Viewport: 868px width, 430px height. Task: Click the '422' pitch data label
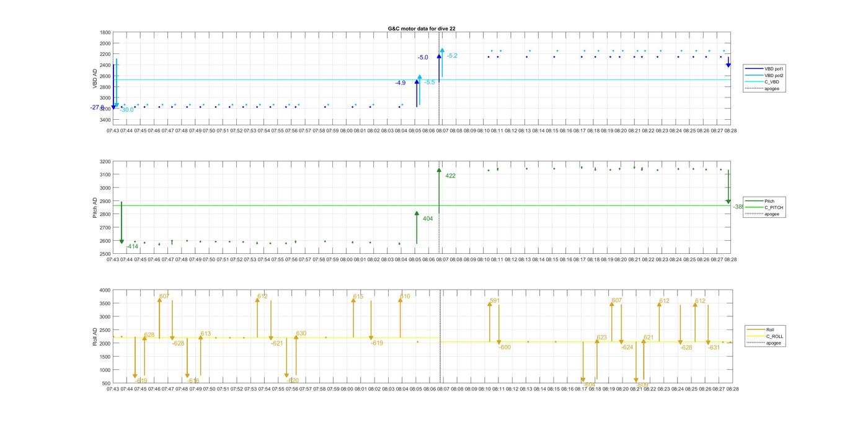click(450, 176)
